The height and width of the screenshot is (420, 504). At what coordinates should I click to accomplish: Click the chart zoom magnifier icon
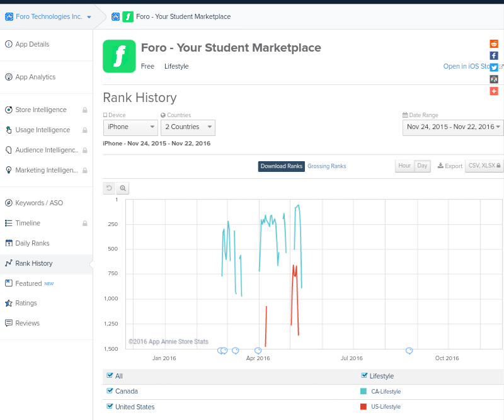point(123,188)
